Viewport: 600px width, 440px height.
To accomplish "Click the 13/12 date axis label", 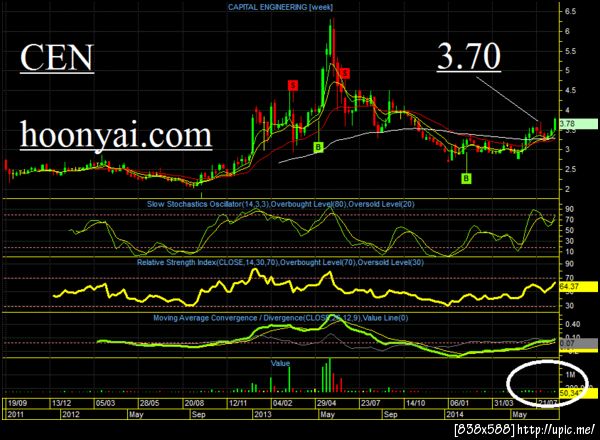I will click(x=62, y=403).
